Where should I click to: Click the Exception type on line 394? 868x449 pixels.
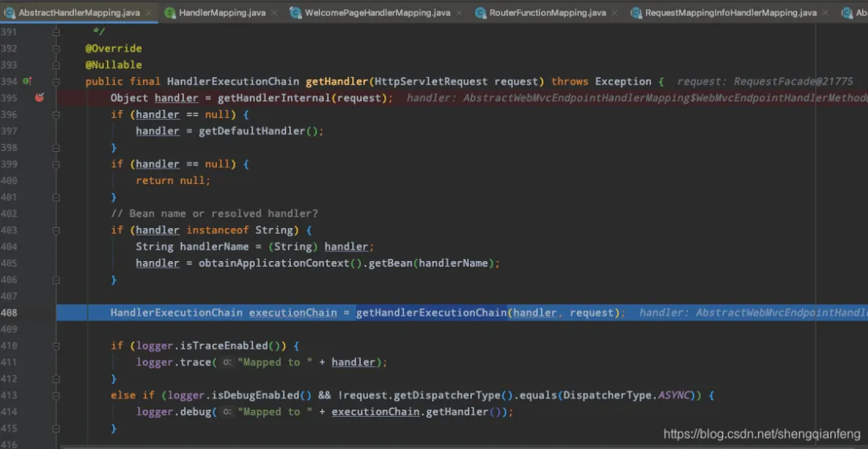coord(624,82)
